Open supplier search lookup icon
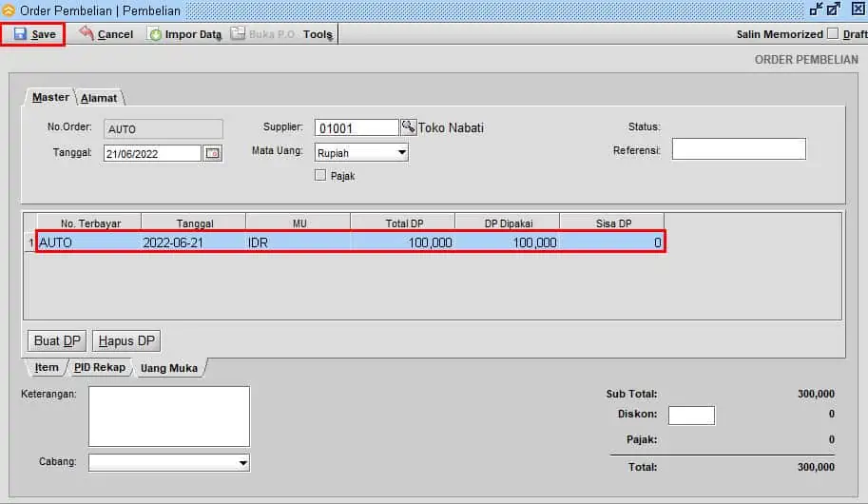This screenshot has height=504, width=868. [x=408, y=126]
